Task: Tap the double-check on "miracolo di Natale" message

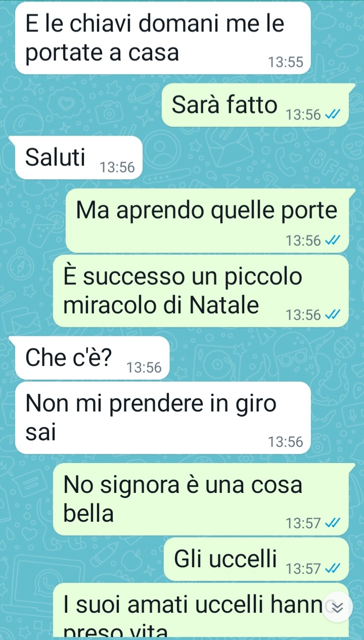Action: point(330,315)
